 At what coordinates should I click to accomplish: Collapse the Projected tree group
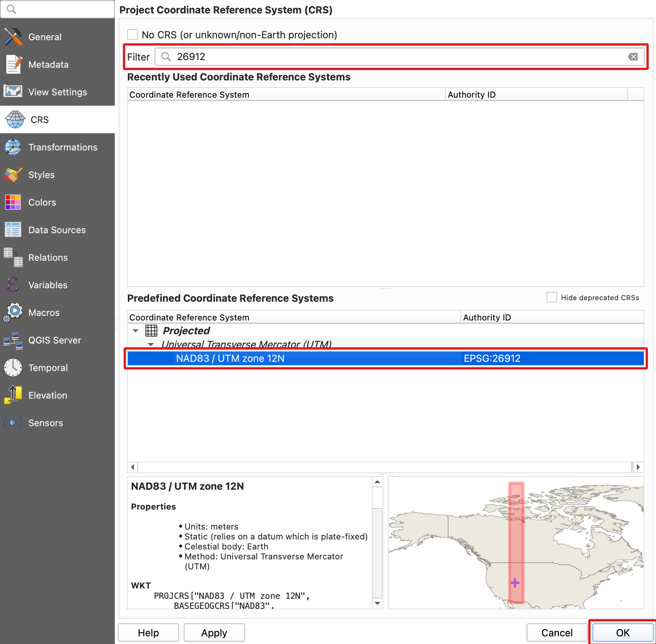135,330
